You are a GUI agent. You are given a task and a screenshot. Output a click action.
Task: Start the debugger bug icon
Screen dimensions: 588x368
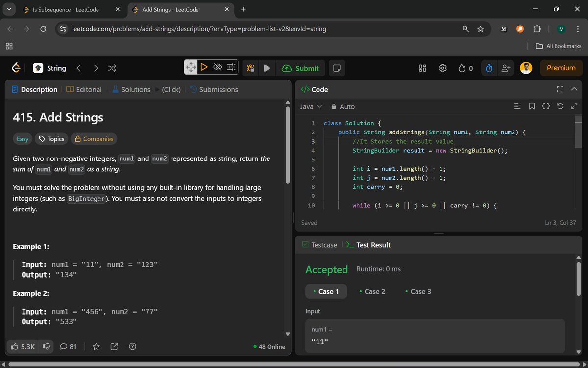250,68
